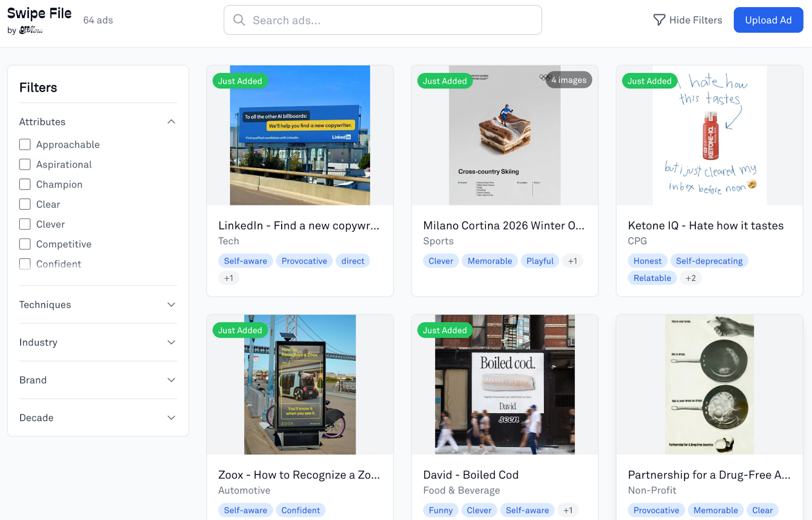
Task: Click Just Added badge on LinkedIn card
Action: 240,81
